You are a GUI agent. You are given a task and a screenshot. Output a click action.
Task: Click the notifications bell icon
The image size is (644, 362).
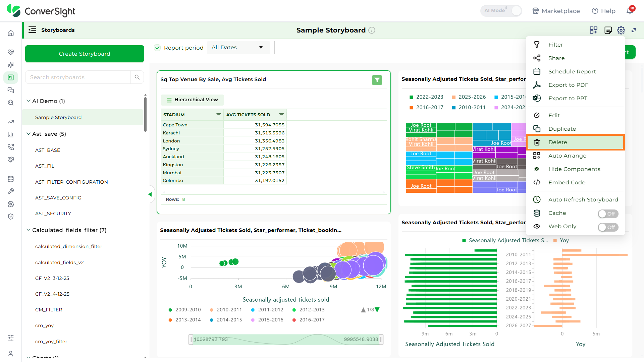630,11
